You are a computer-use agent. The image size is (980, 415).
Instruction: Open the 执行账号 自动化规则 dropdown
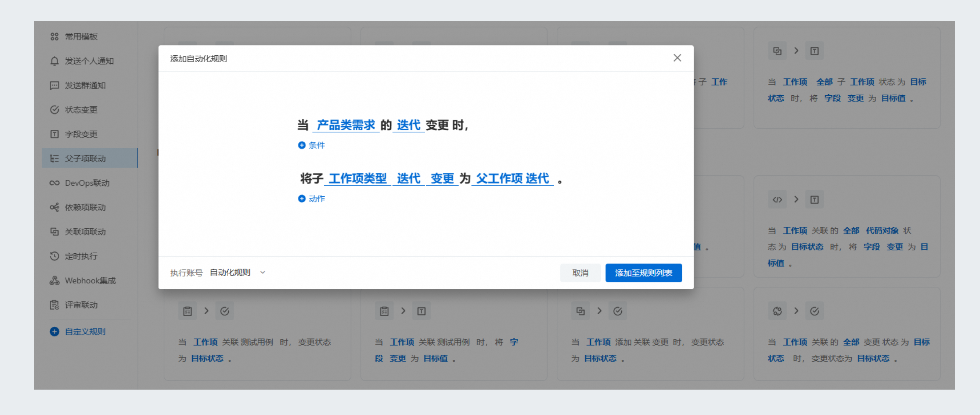tap(238, 273)
